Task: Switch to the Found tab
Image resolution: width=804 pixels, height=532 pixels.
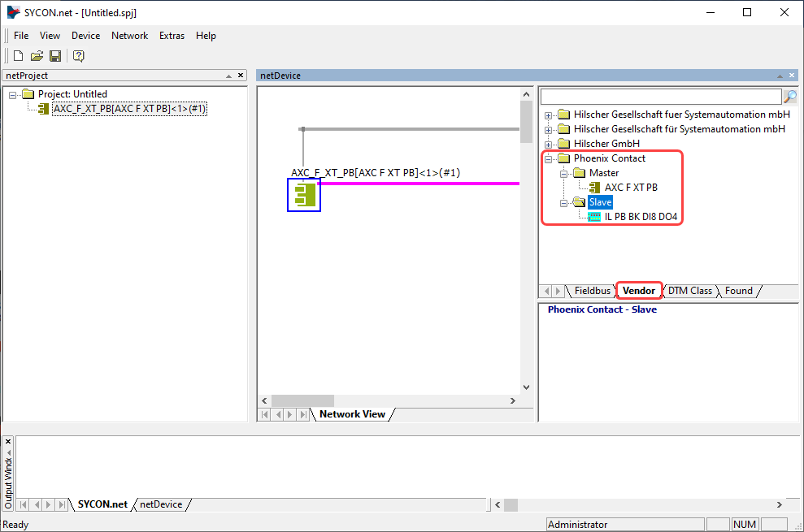Action: [x=738, y=291]
